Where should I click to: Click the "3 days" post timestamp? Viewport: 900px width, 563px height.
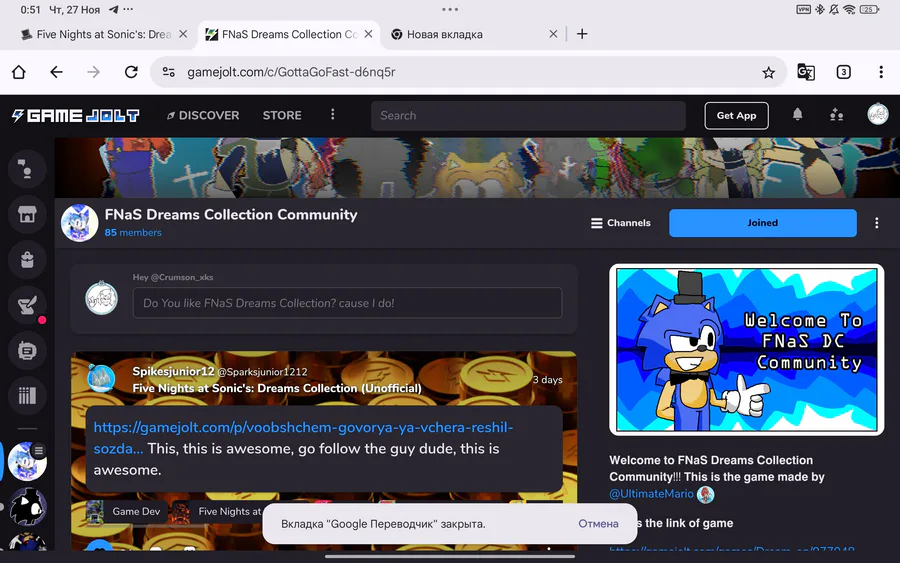click(x=547, y=380)
